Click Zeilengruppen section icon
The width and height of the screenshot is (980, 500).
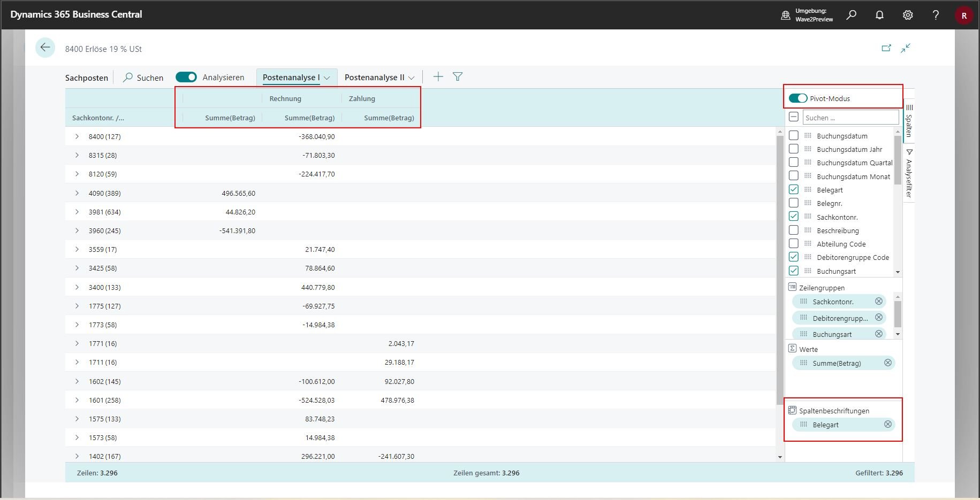tap(792, 287)
